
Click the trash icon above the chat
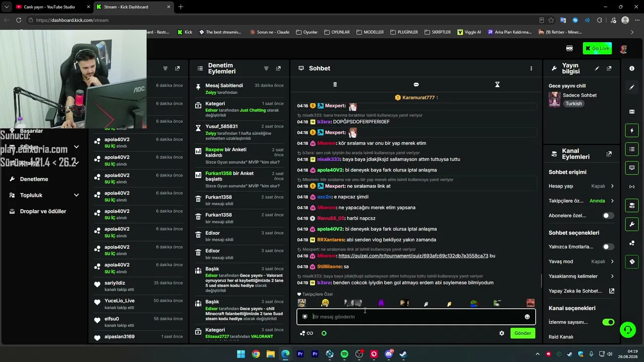335,84
